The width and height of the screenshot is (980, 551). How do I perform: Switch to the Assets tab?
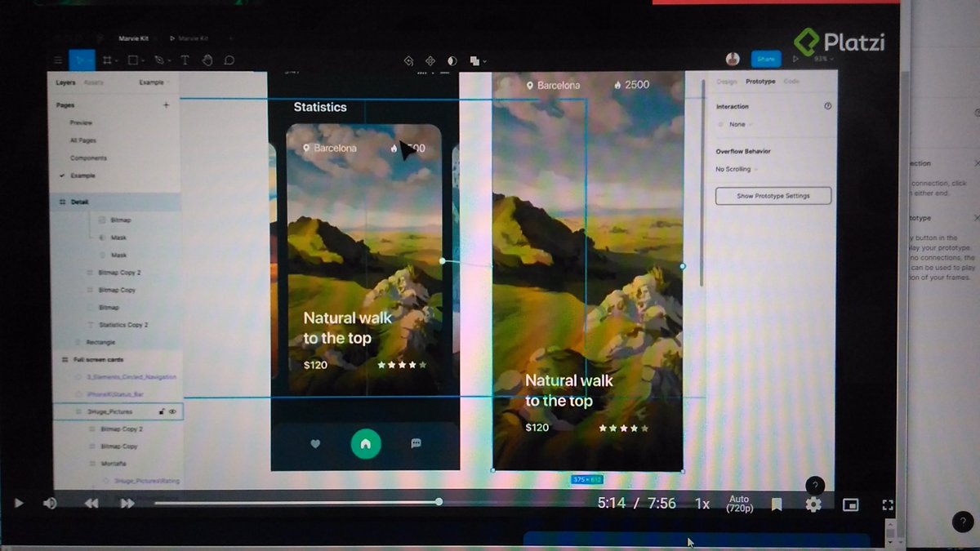click(93, 82)
